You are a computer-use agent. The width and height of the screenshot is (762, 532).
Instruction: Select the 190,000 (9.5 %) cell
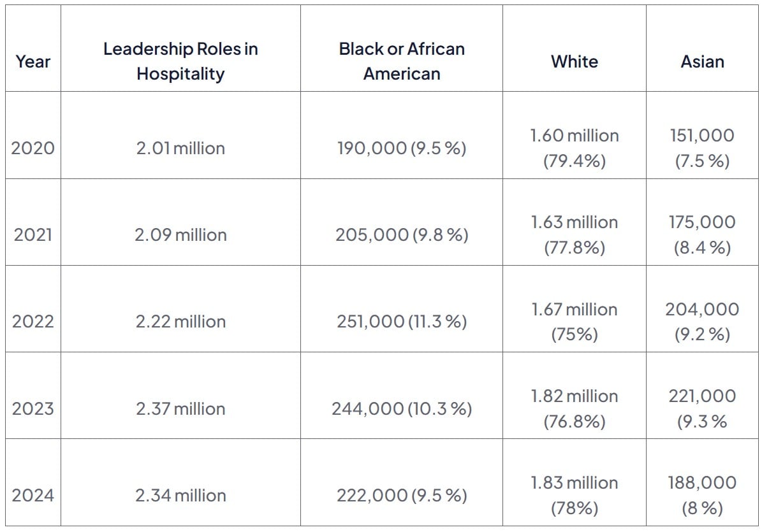(402, 148)
